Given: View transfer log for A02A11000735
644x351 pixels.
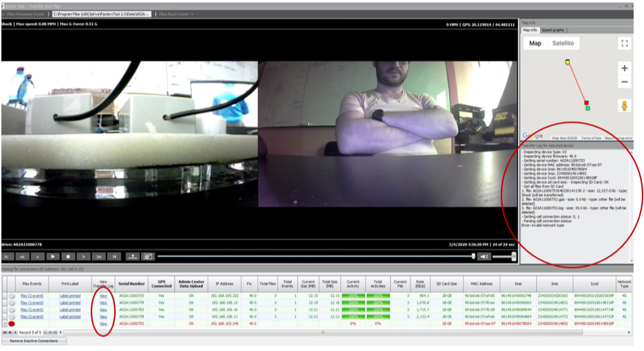Looking at the screenshot, I should (x=103, y=296).
